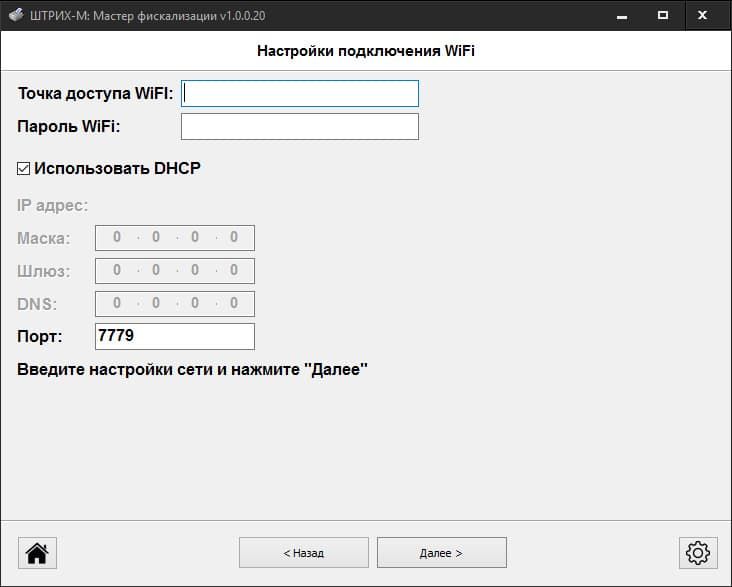The height and width of the screenshot is (587, 732).
Task: Click the app icon in title bar
Action: pos(16,15)
